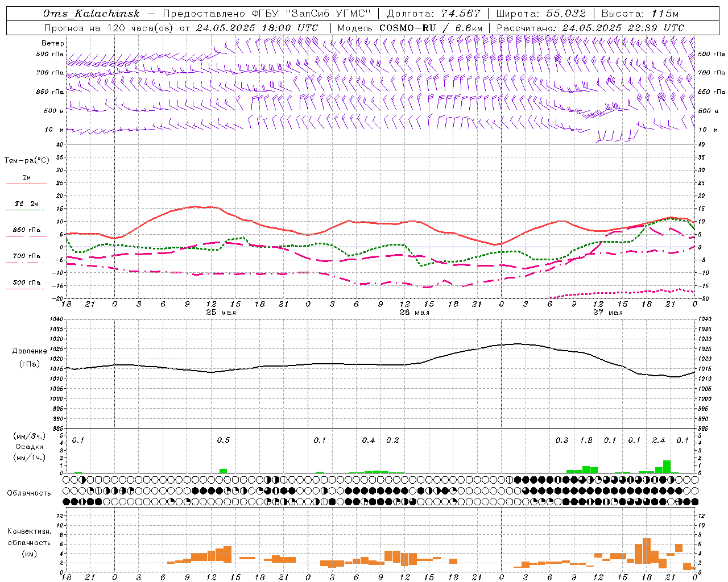This screenshot has height=582, width=728.
Task: Click the 'Рассчитано: 24.05.2025 22:39 UTC' timestamp
Action: coord(590,28)
